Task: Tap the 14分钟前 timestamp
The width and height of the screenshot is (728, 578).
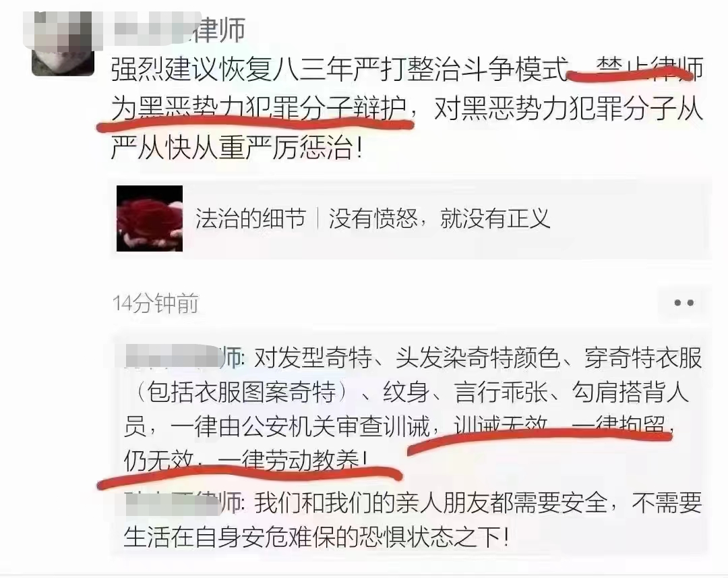Action: 156,304
